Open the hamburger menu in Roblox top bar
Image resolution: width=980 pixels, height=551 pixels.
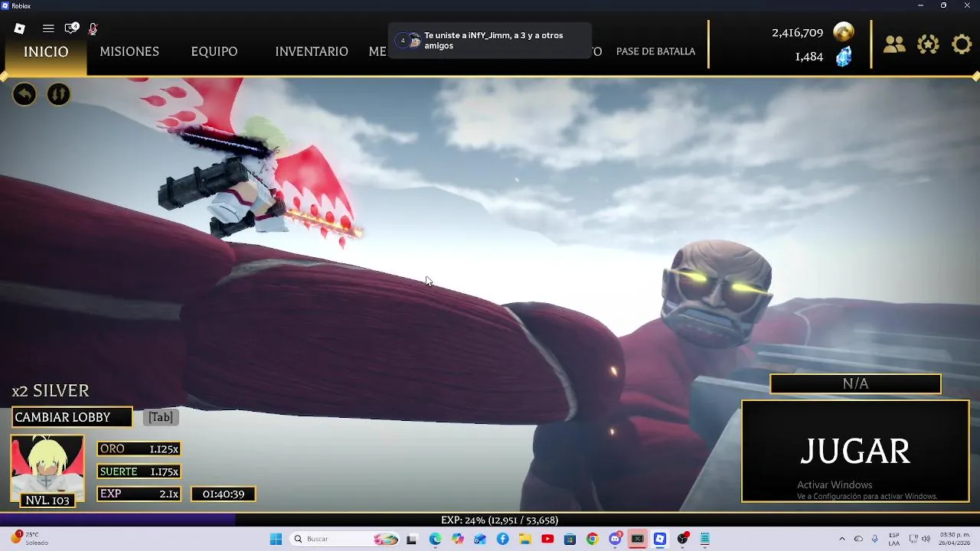click(x=48, y=28)
